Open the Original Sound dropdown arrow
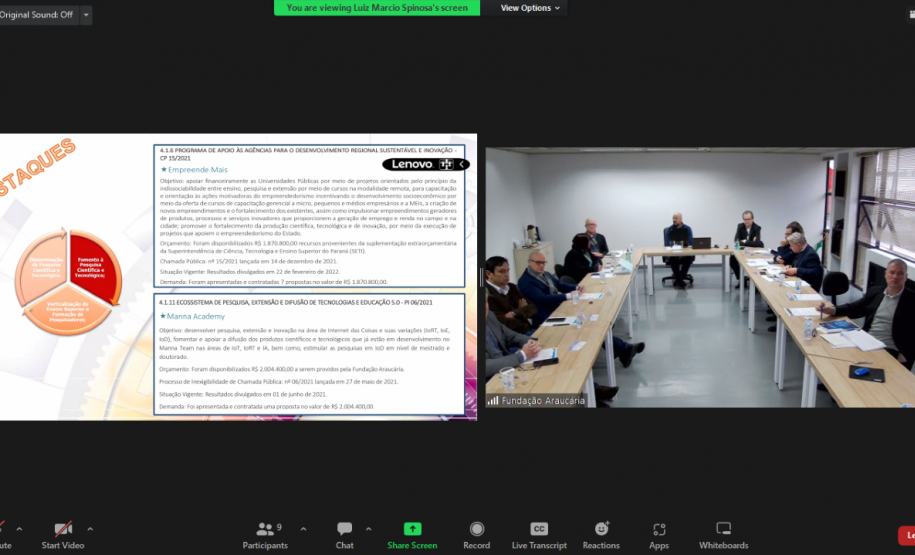The height and width of the screenshot is (555, 915). coord(86,15)
